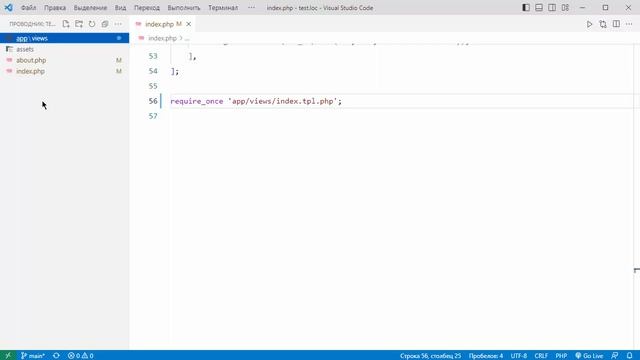Open remote window indicator in status bar
The image size is (640, 360).
8,356
